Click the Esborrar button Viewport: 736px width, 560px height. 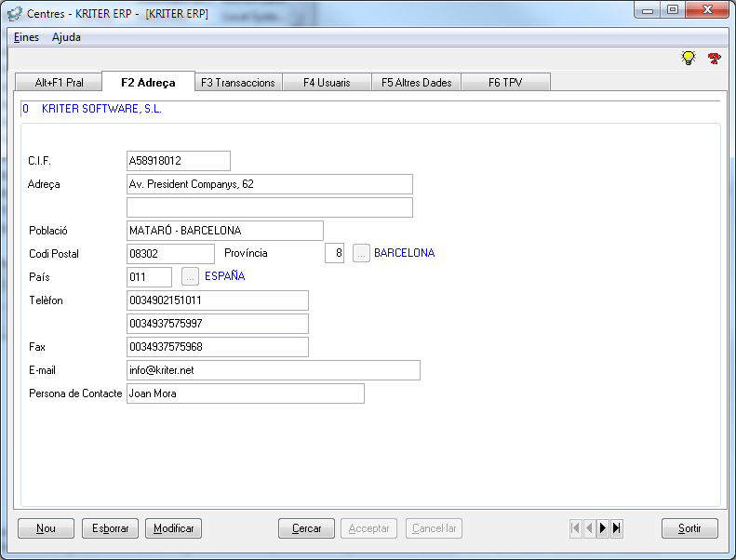(111, 528)
